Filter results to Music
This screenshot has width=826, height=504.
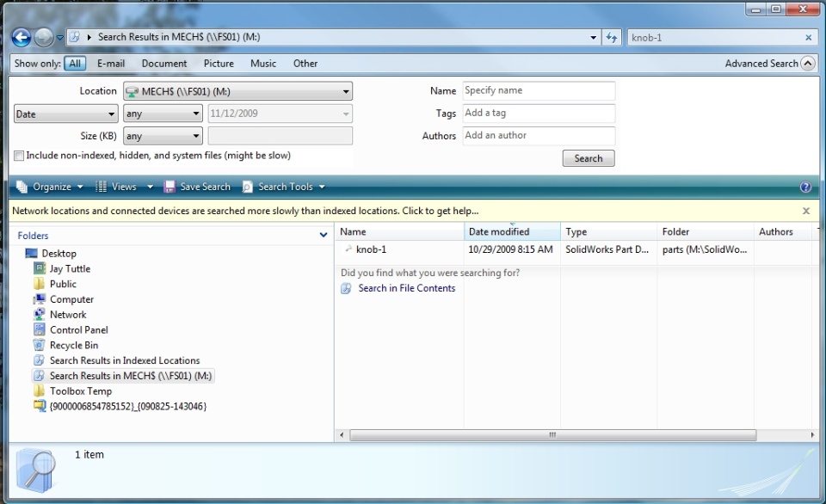pos(263,63)
